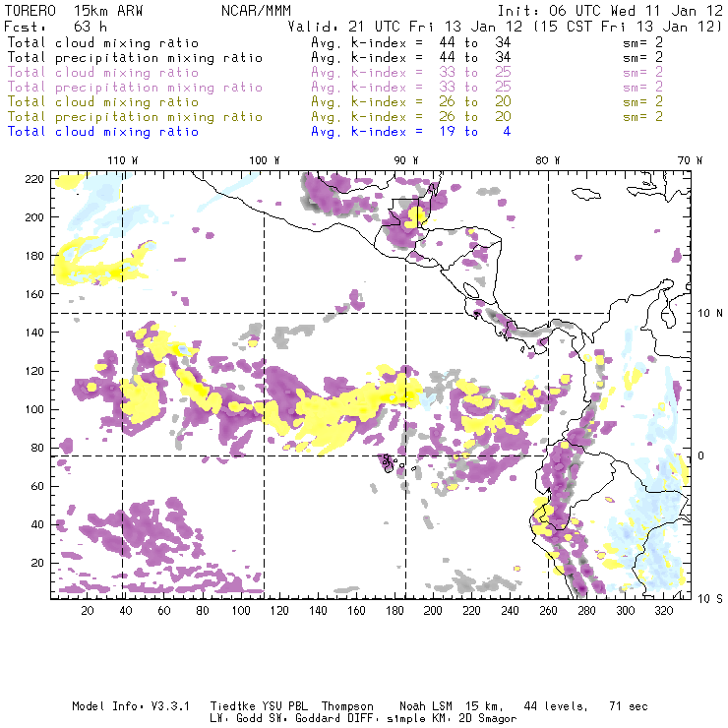Image resolution: width=728 pixels, height=728 pixels.
Task: Select the "NCAR/MMM" header label
Action: [x=256, y=11]
